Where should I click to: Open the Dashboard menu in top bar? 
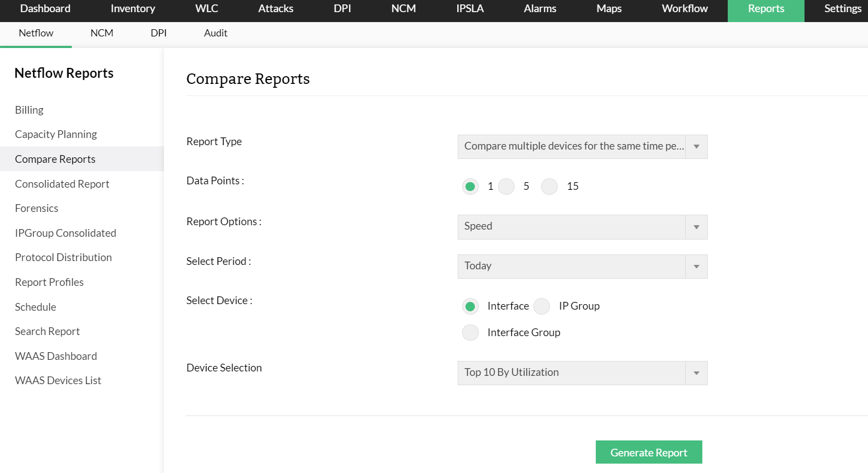pos(45,9)
